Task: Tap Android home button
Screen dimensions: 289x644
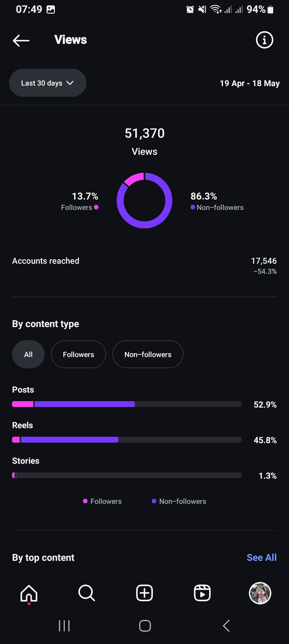Action: click(145, 626)
